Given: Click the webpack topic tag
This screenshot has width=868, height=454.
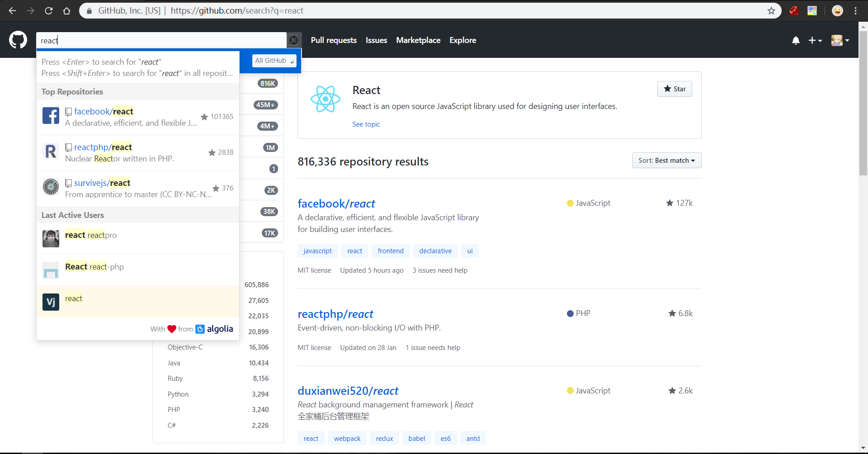Looking at the screenshot, I should tap(347, 439).
